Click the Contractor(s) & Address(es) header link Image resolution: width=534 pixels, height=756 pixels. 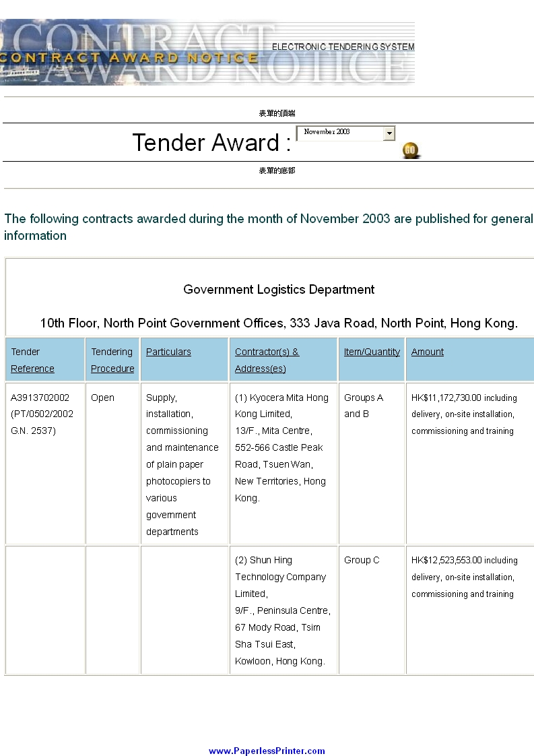click(267, 360)
